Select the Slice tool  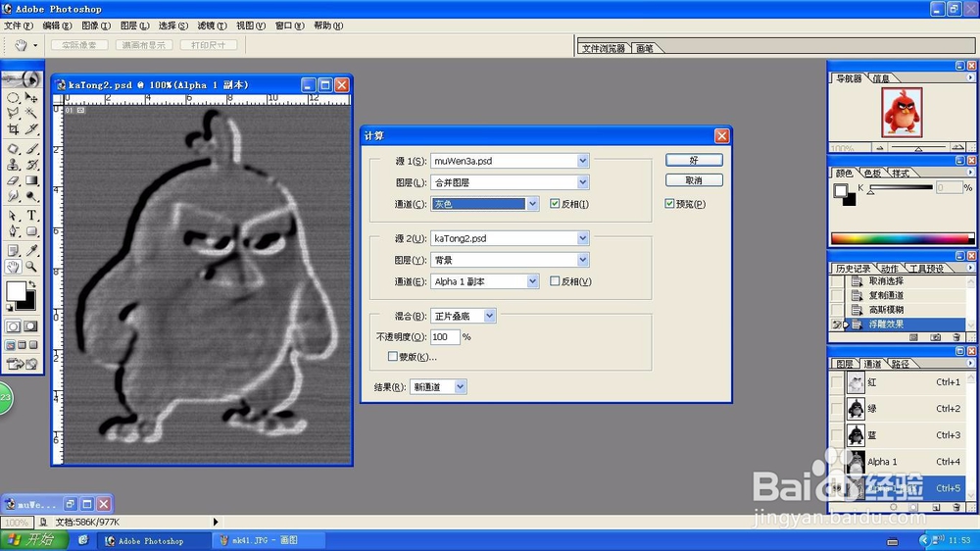(31, 129)
